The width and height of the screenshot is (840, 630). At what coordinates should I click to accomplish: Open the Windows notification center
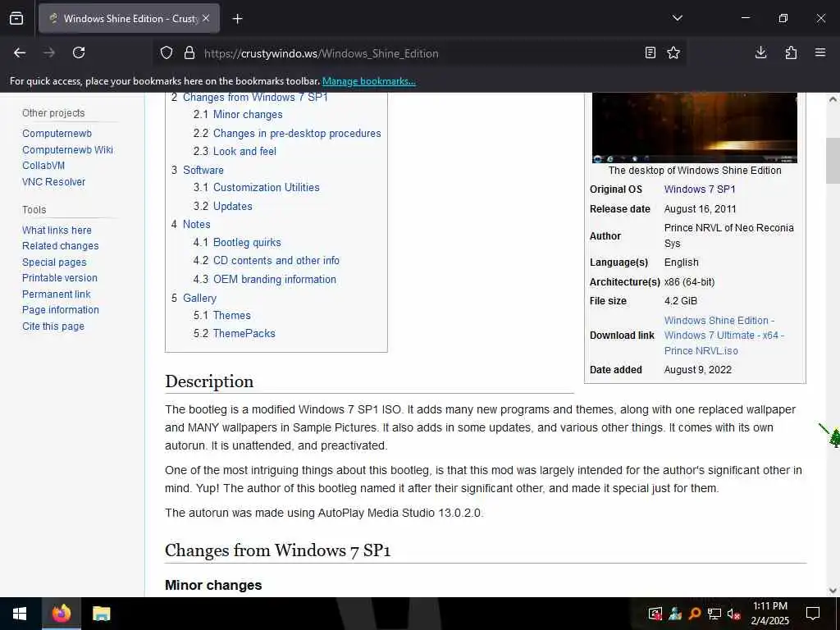tap(813, 614)
